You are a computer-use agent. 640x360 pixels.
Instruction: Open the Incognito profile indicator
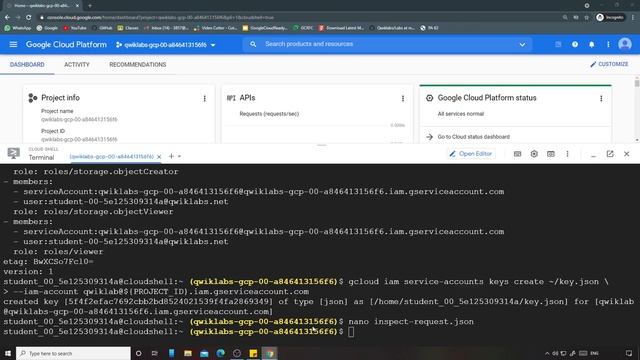point(610,18)
